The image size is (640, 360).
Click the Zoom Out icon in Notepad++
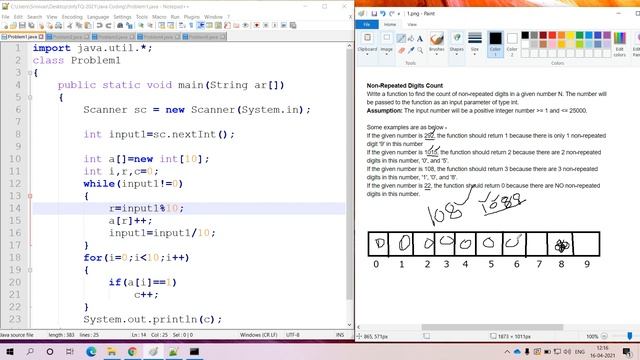pyautogui.click(x=151, y=25)
